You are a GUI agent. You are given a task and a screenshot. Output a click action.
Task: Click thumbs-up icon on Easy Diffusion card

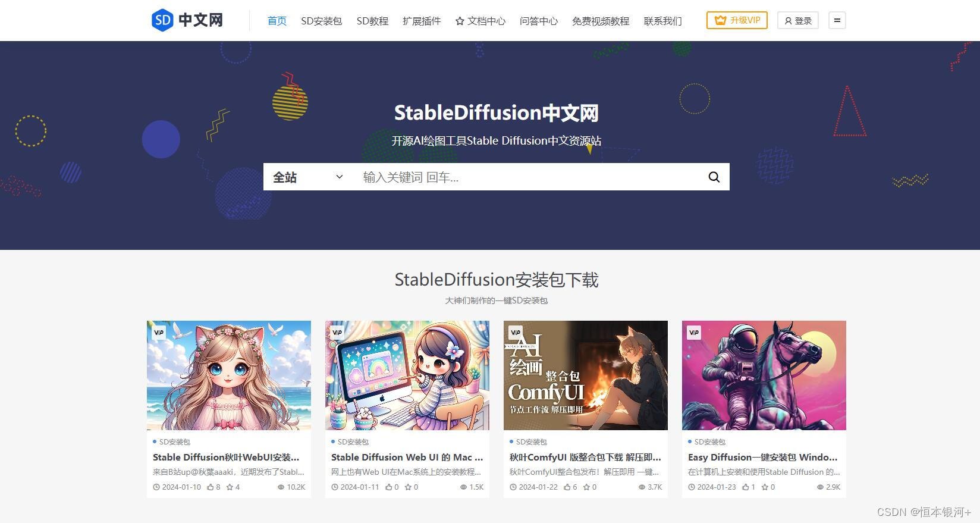click(x=746, y=487)
